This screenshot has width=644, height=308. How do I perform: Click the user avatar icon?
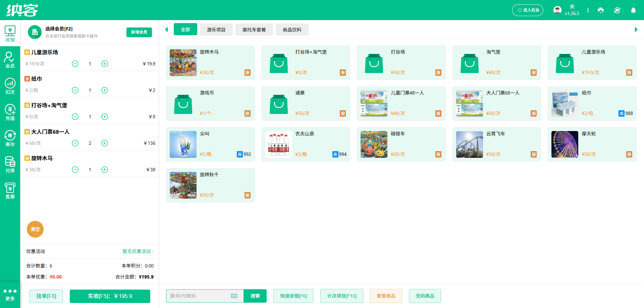(x=557, y=10)
